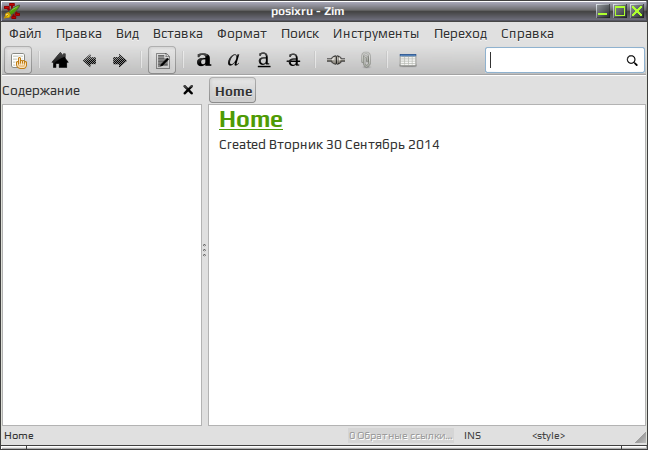Apply bold text formatting
The image size is (648, 450).
coord(203,60)
